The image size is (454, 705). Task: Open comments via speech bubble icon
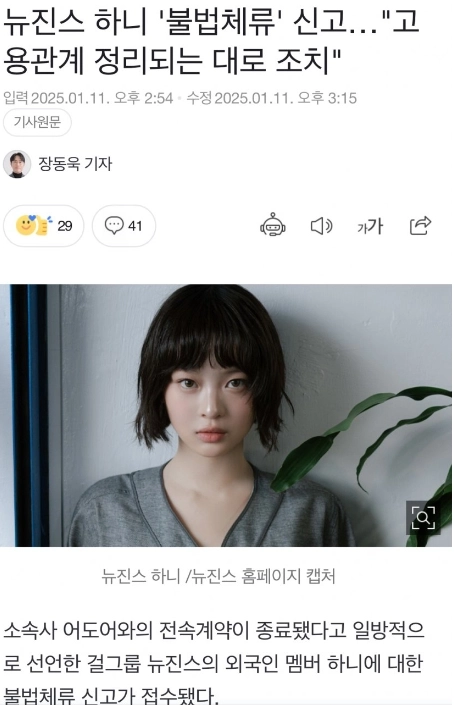coord(114,225)
